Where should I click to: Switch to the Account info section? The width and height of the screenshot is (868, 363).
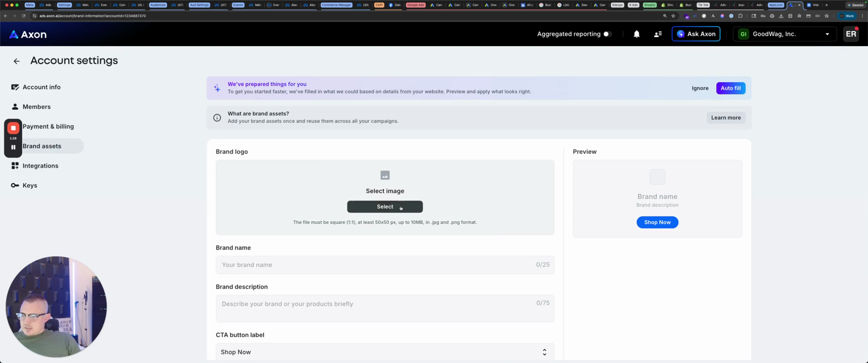41,87
